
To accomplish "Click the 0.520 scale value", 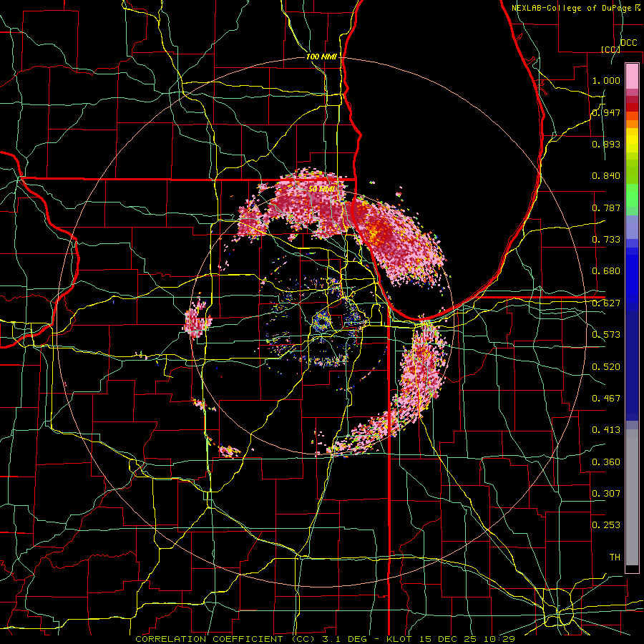I will [x=606, y=367].
